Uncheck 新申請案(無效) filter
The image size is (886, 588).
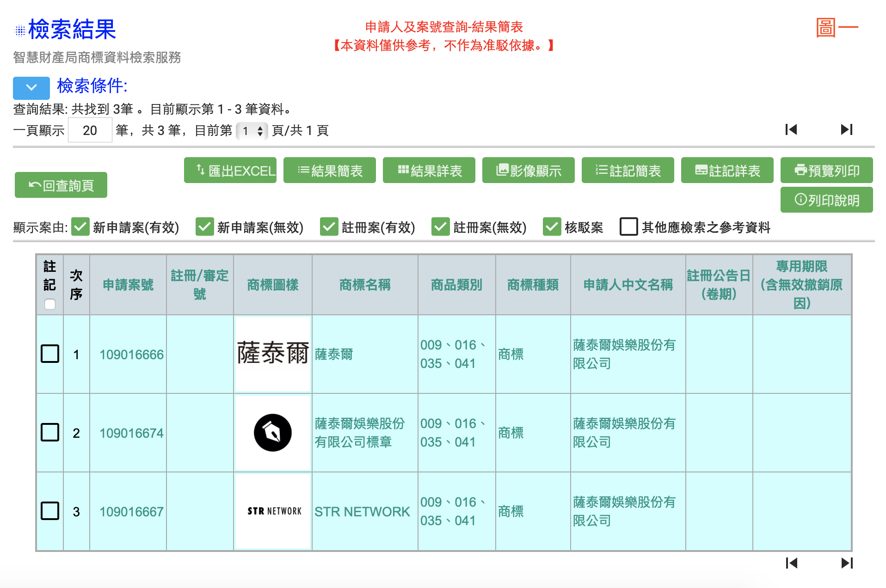coord(205,227)
